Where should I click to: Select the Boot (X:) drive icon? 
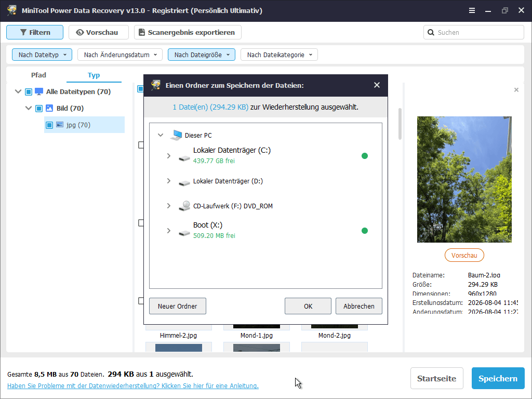click(x=184, y=233)
